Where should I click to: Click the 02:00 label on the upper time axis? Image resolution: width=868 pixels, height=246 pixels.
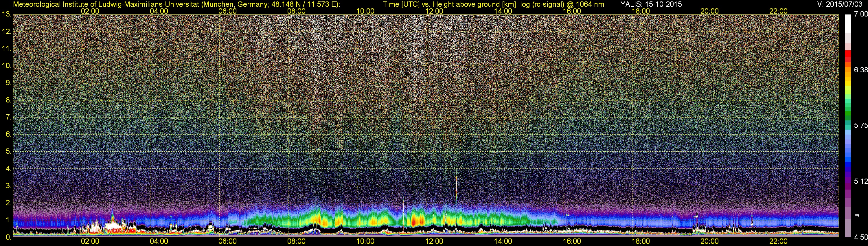pos(90,11)
